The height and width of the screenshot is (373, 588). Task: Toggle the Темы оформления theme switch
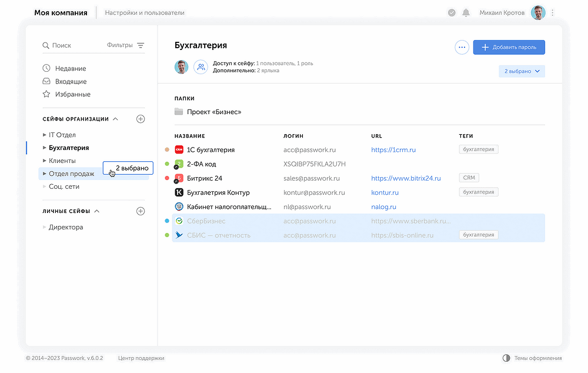tap(506, 358)
